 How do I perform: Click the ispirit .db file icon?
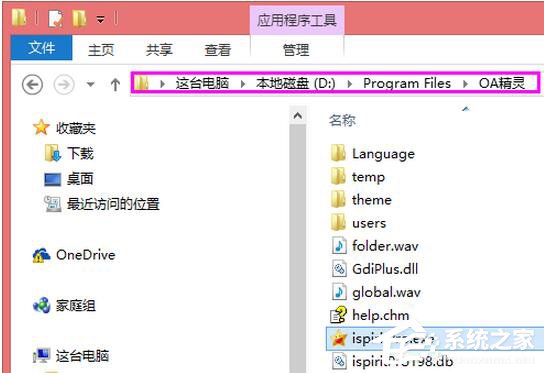pos(339,361)
